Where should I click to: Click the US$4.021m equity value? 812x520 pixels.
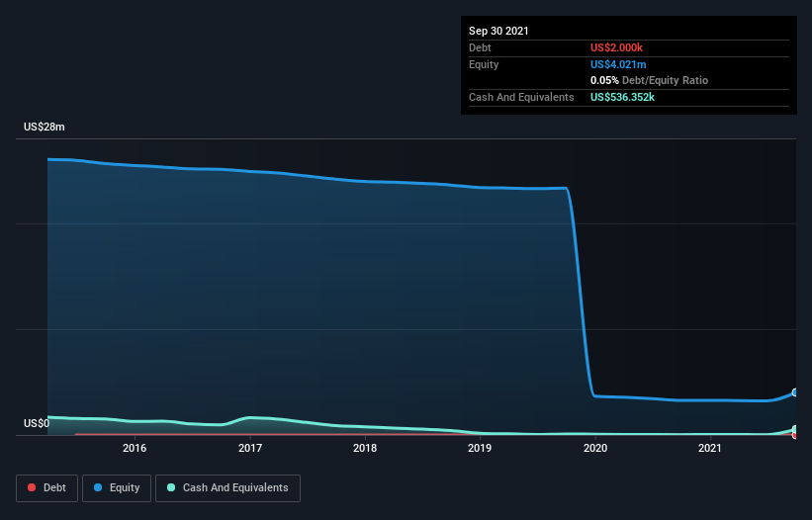618,64
